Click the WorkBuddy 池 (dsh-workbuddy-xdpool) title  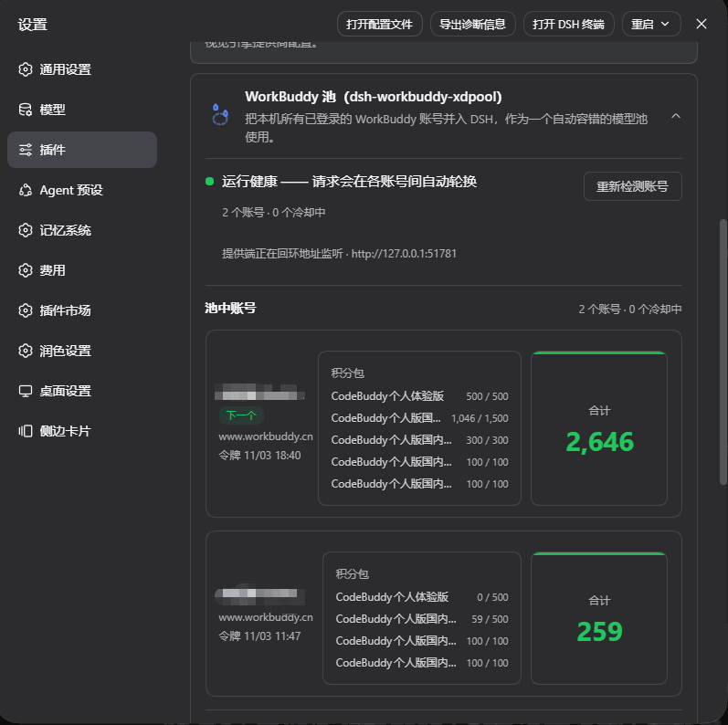pos(374,97)
